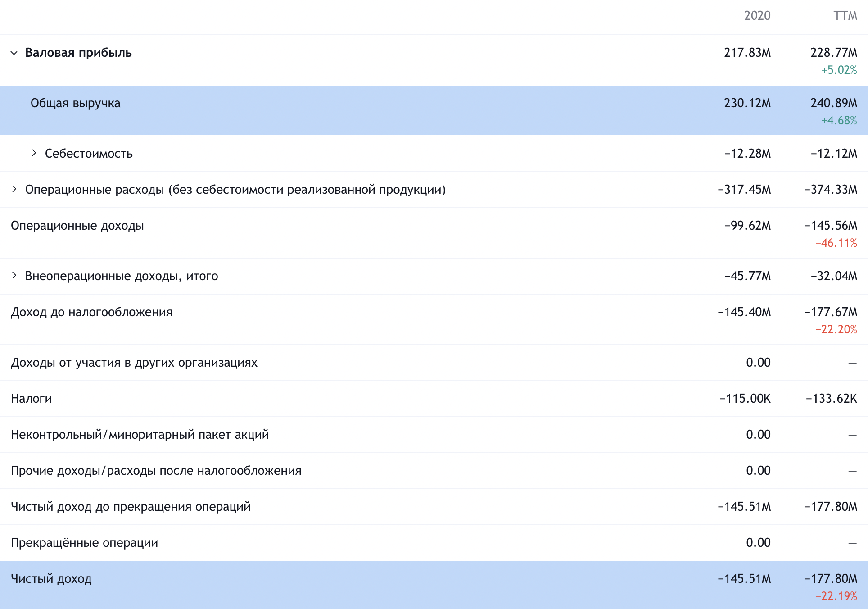Click the −12.12M TTM cost value
Viewport: 868px width, 609px height.
(x=834, y=154)
